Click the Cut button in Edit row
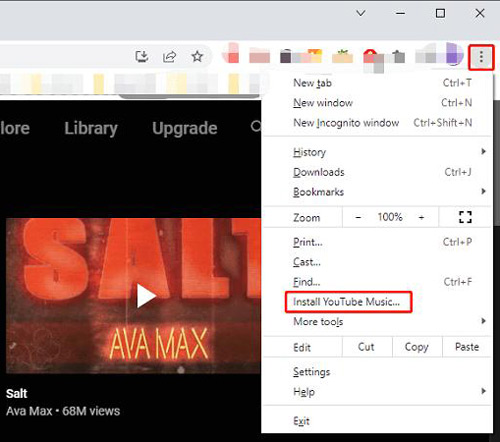 coord(367,347)
